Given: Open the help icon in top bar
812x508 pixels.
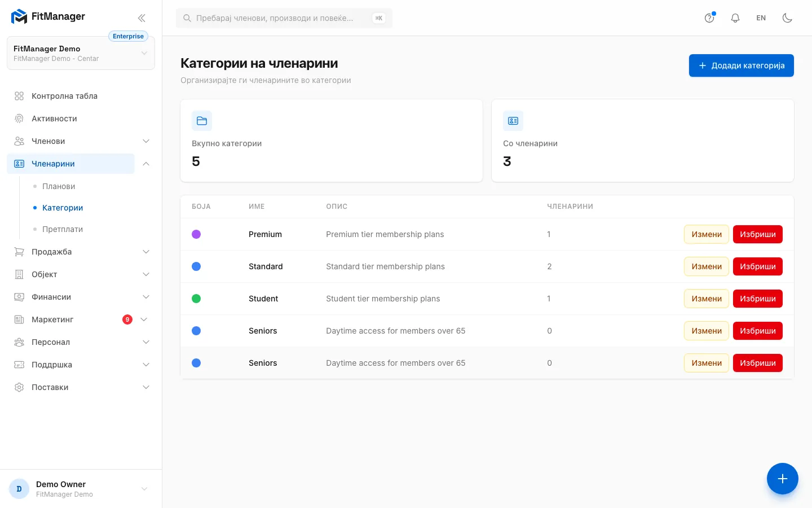Looking at the screenshot, I should click(709, 18).
